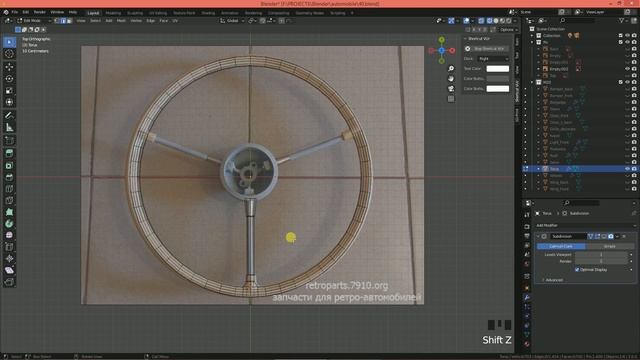Select the Shrink/Fatten tool
This screenshot has height=360, width=640.
click(x=9, y=259)
